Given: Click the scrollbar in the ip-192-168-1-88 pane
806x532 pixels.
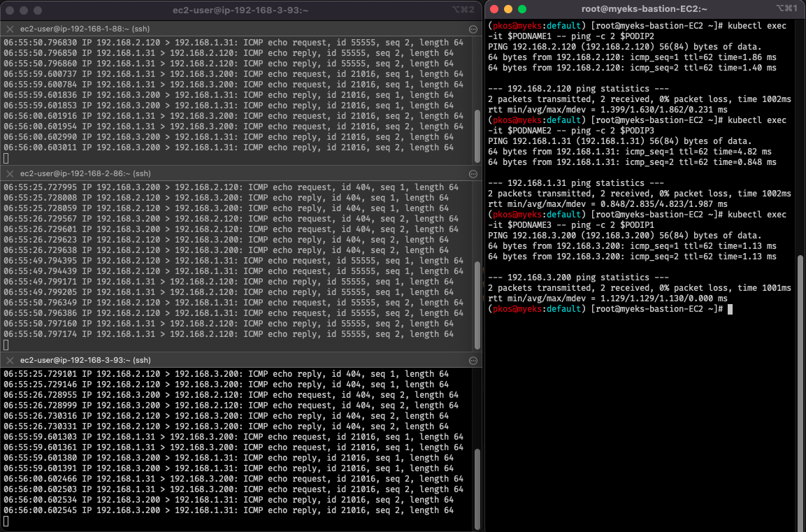Looking at the screenshot, I should coord(477,135).
